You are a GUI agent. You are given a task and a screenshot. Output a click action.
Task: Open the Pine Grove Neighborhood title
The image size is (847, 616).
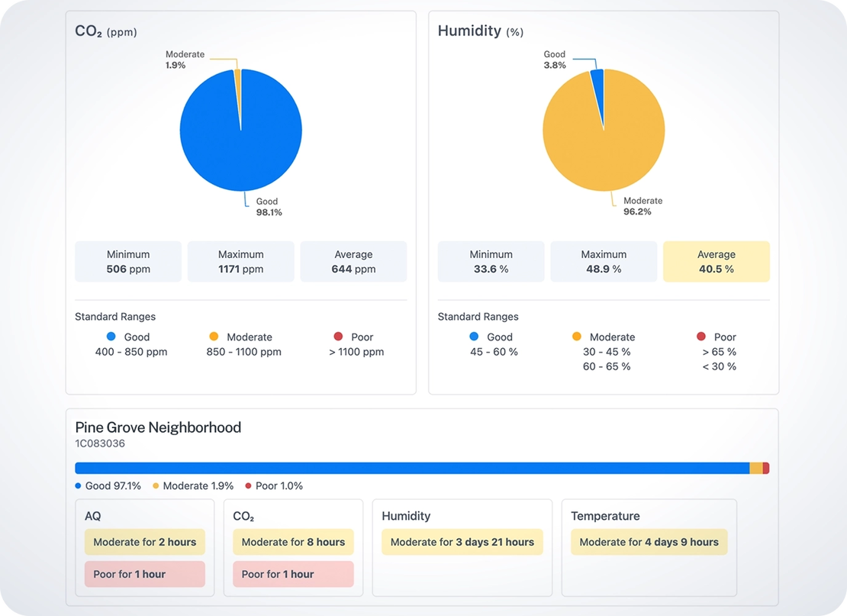[x=158, y=427]
